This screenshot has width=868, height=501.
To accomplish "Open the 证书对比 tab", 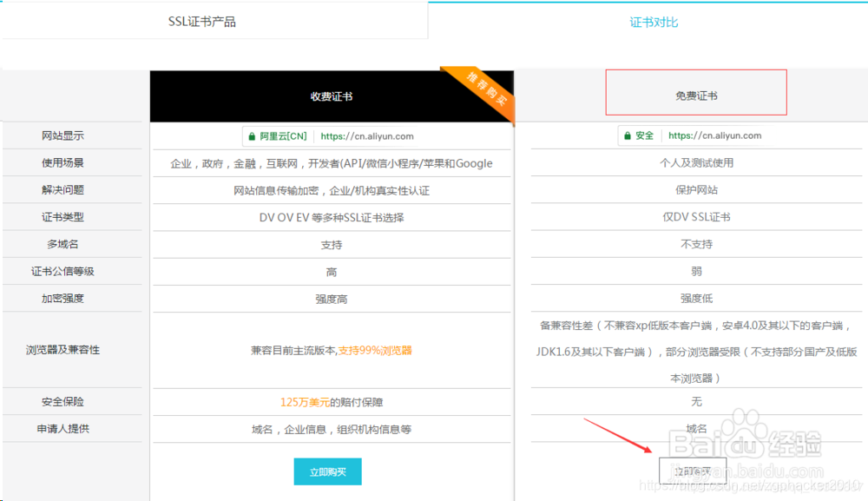I will pyautogui.click(x=654, y=23).
